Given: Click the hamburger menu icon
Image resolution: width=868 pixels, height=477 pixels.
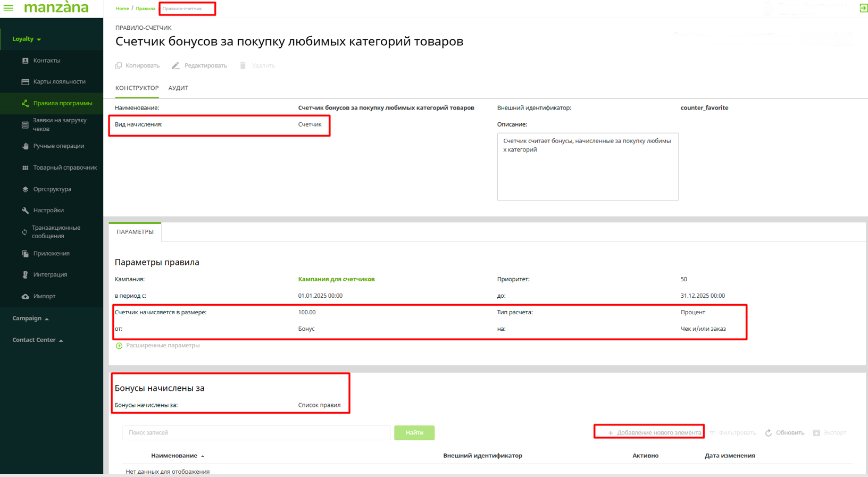Looking at the screenshot, I should pyautogui.click(x=9, y=8).
